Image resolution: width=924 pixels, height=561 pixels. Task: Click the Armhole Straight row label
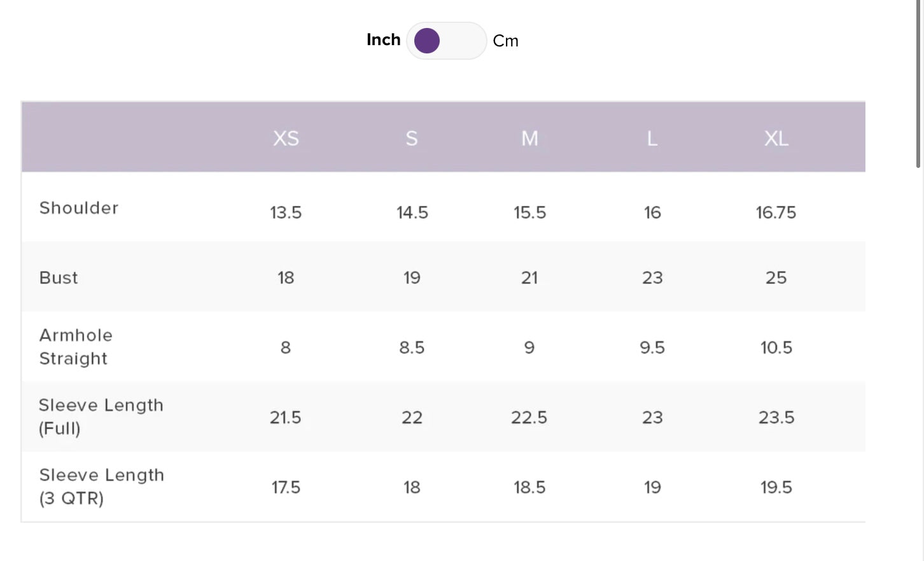pos(76,347)
